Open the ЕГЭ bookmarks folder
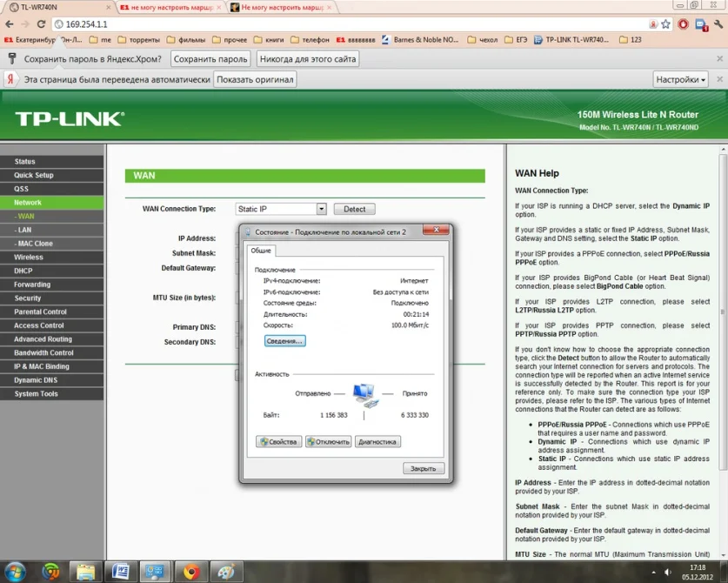The width and height of the screenshot is (728, 583). click(x=516, y=40)
